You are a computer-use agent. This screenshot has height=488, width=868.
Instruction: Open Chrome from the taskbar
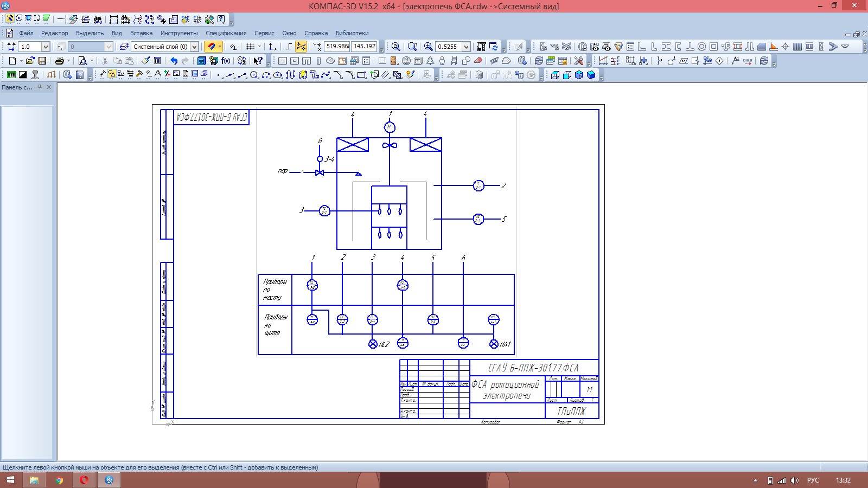pyautogui.click(x=59, y=480)
